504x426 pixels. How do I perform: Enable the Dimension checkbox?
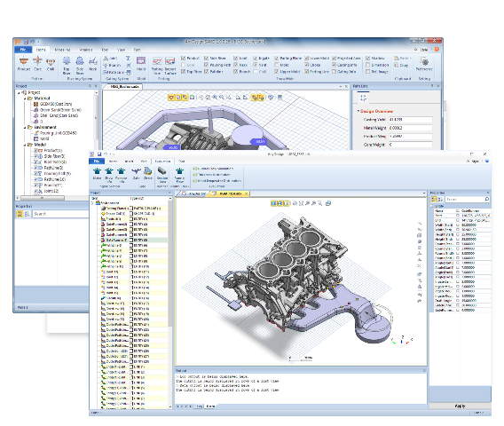[x=368, y=65]
